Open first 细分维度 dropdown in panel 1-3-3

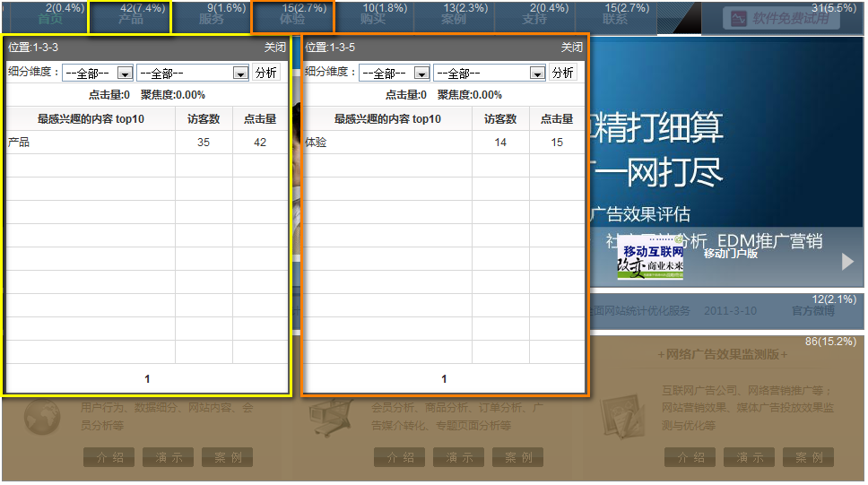(x=98, y=74)
